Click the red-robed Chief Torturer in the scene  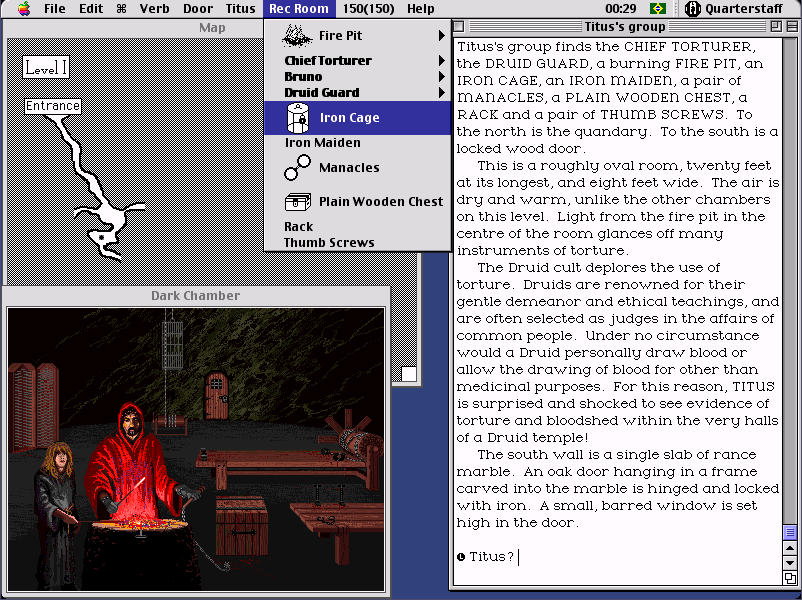tap(134, 460)
